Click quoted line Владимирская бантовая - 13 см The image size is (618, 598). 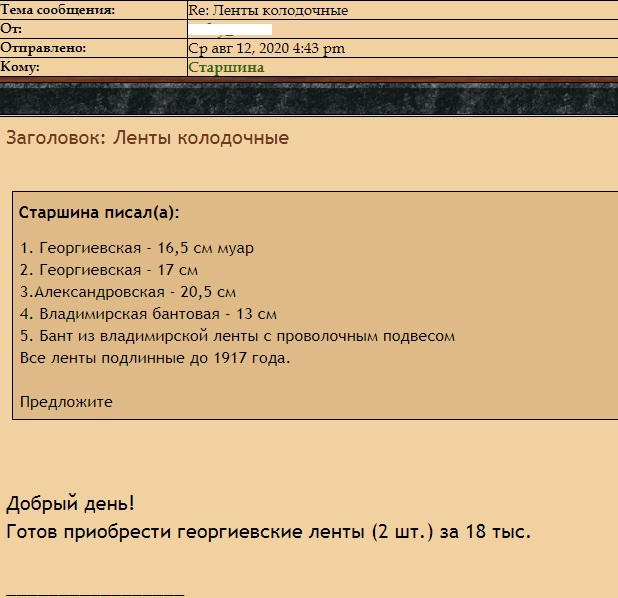148,314
